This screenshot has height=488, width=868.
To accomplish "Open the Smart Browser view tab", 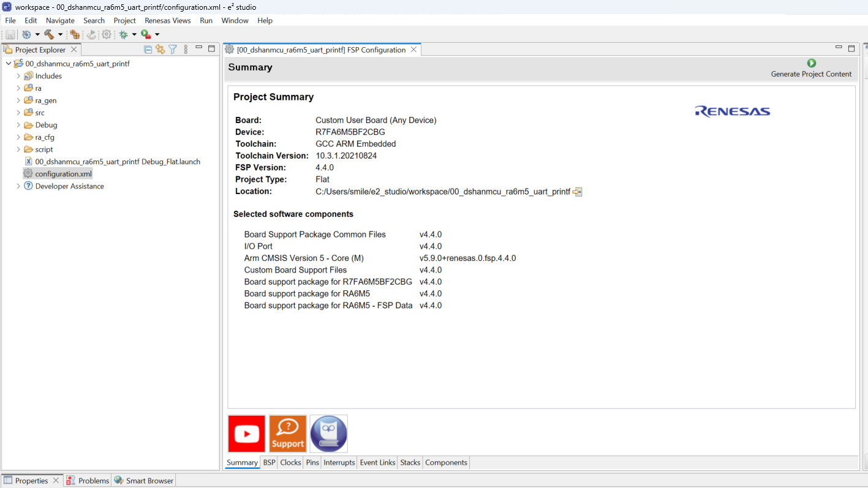I will pos(144,481).
